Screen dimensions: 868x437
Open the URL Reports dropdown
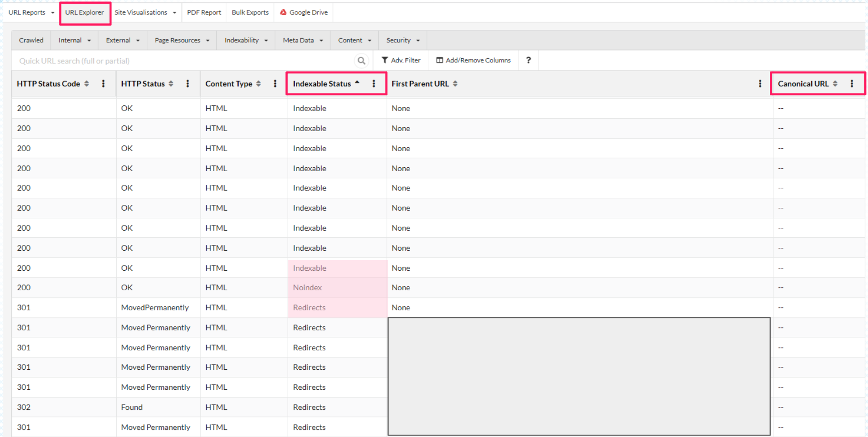point(30,12)
